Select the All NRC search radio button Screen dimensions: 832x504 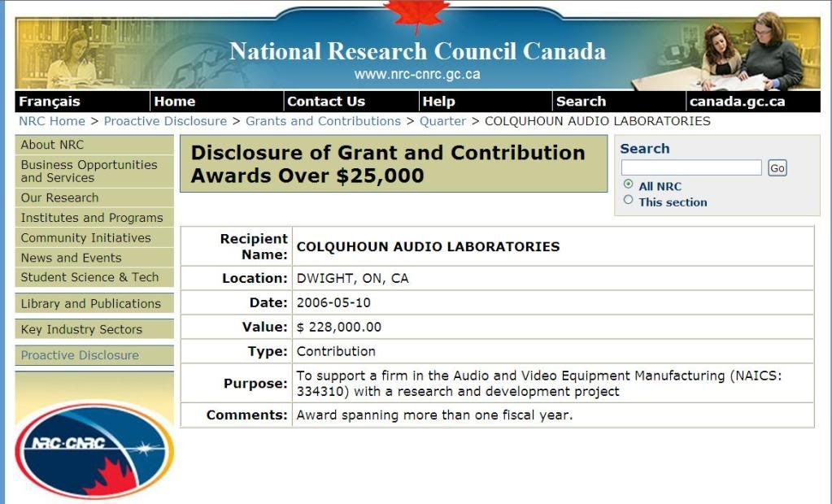tap(628, 184)
